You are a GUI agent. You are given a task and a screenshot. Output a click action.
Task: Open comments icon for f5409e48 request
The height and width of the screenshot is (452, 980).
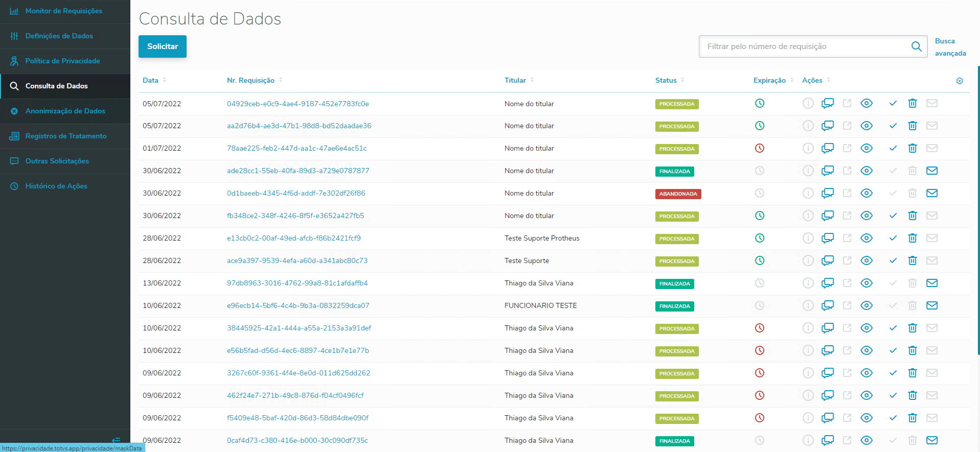[828, 418]
